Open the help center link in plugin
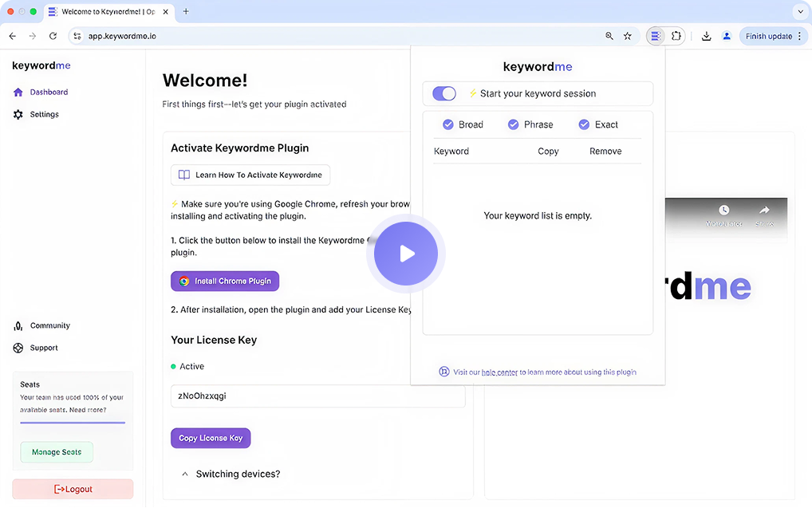Image resolution: width=812 pixels, height=508 pixels. pos(499,372)
